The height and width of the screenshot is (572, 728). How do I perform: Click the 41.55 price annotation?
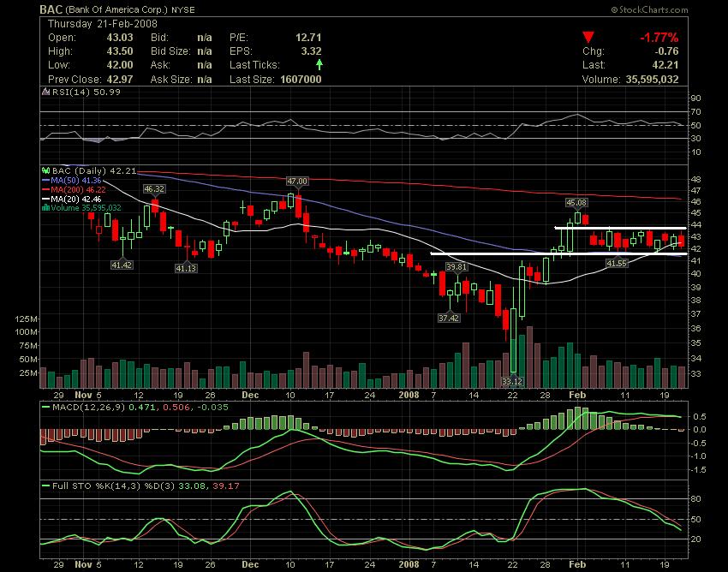(x=617, y=263)
